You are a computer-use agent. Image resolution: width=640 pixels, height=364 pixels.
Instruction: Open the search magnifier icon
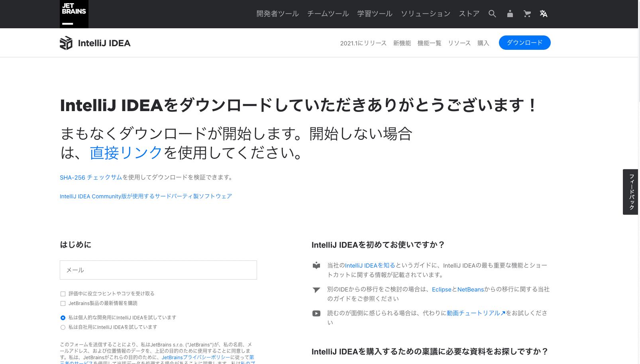click(492, 14)
